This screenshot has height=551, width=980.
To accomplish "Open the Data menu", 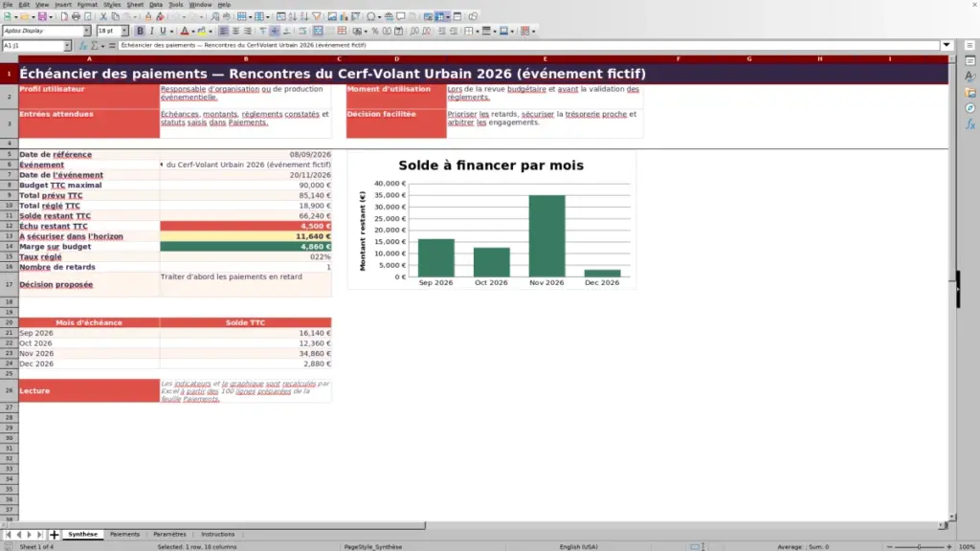I will (156, 5).
